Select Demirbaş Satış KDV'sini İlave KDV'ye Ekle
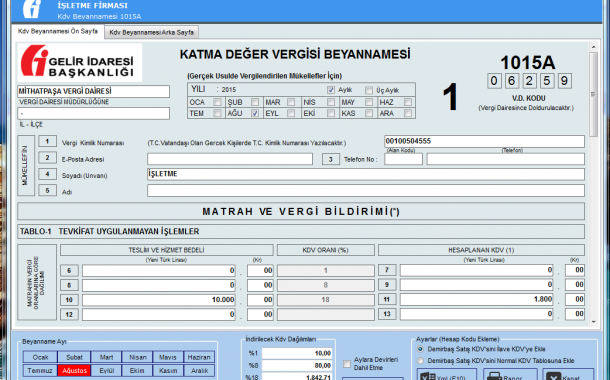Image resolution: width=610 pixels, height=380 pixels. click(420, 349)
